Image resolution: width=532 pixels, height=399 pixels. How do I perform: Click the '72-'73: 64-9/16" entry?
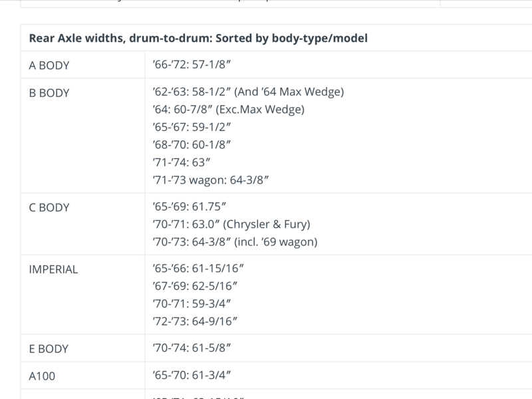click(x=195, y=321)
